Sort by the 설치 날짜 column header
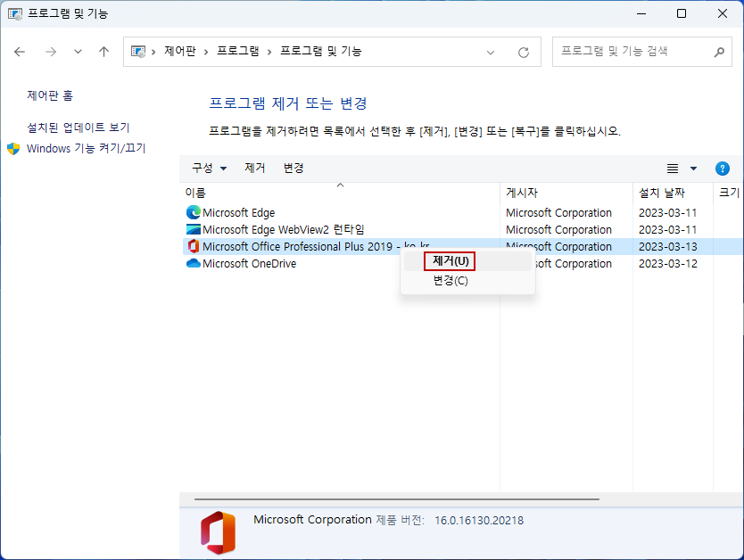This screenshot has height=560, width=744. pos(673,193)
